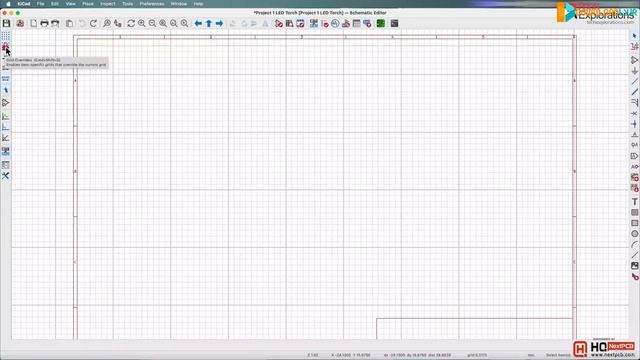Select the Junction tool
This screenshot has width=640, height=360.
634,124
